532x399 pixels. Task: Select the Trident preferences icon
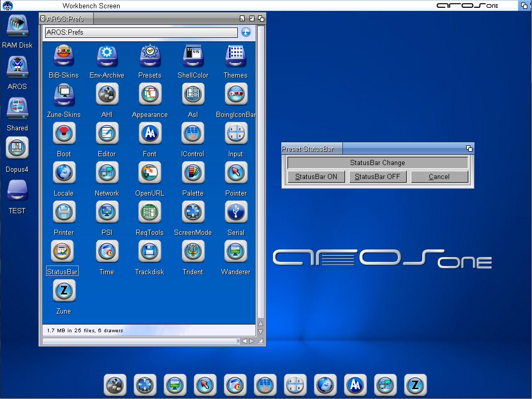[x=193, y=252]
